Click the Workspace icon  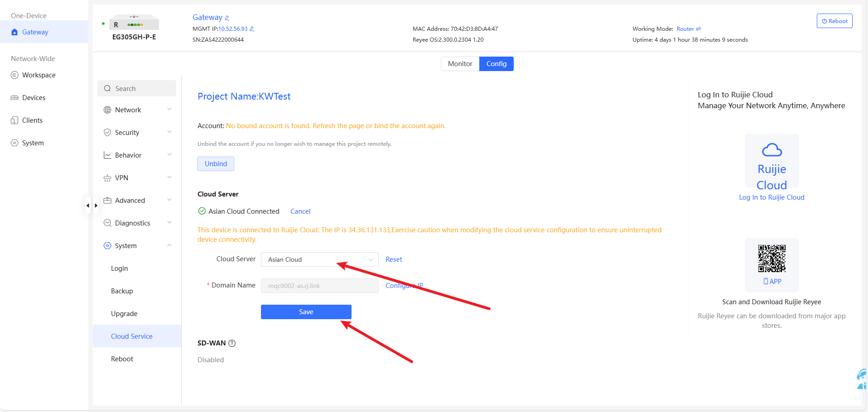[x=14, y=75]
